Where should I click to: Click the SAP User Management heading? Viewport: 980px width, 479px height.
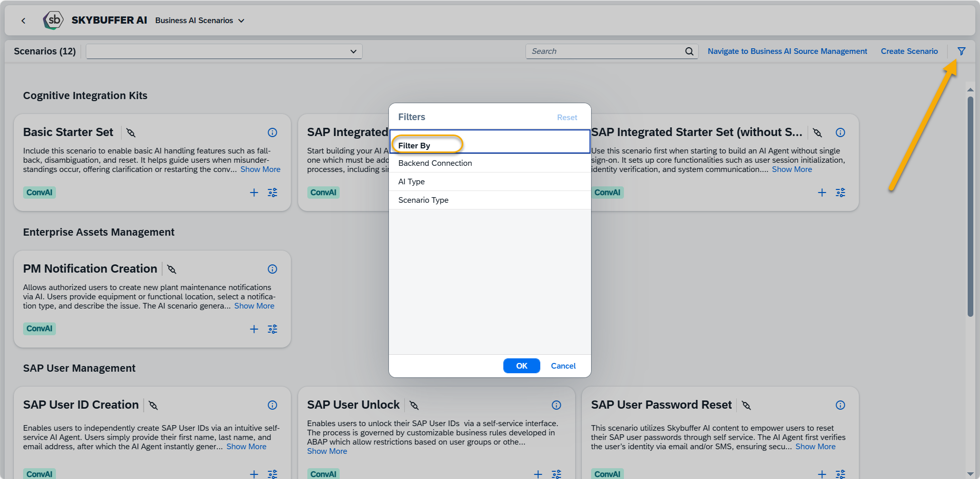[79, 368]
